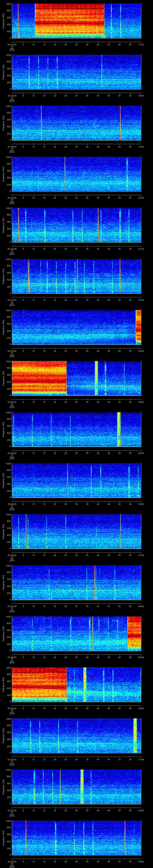153x868 pixels.
Task: Click the spectrogram panel starting at 20:20:00
Action: (x=77, y=225)
